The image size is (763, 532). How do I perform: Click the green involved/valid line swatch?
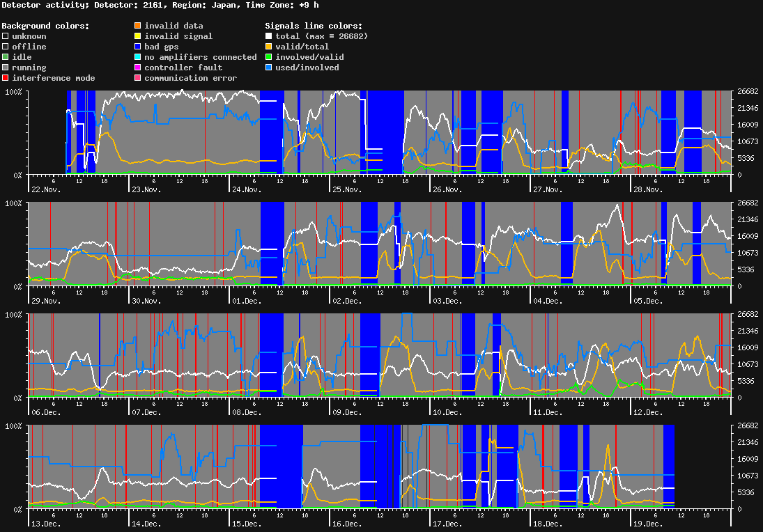pos(269,57)
